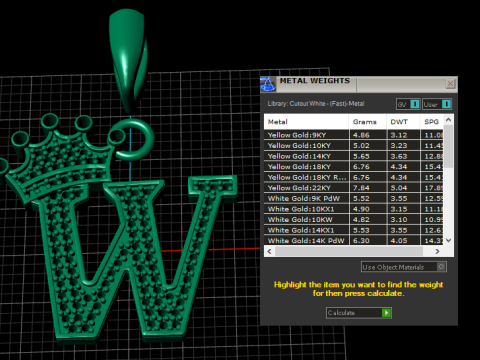Select the White Gold:14K PdW row
The width and height of the screenshot is (480, 360).
(354, 240)
